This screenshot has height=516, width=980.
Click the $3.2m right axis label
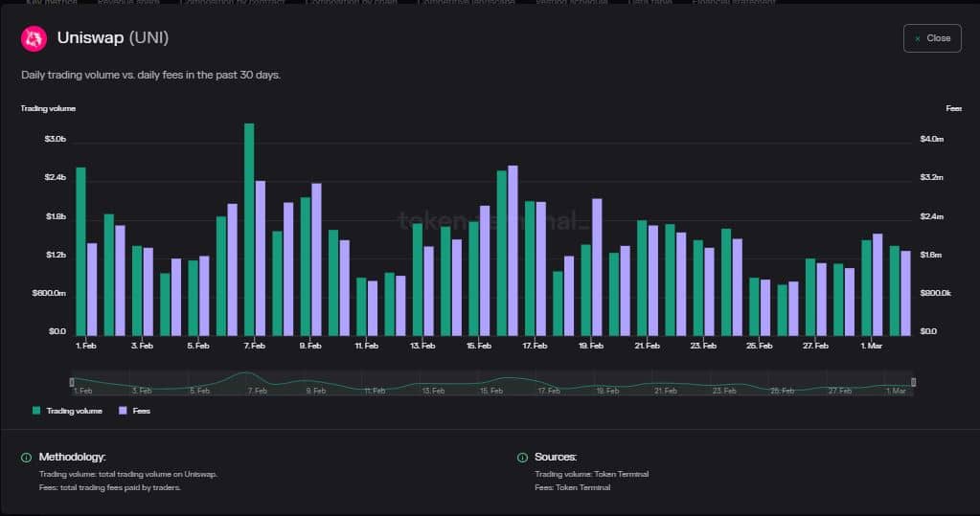(x=932, y=177)
